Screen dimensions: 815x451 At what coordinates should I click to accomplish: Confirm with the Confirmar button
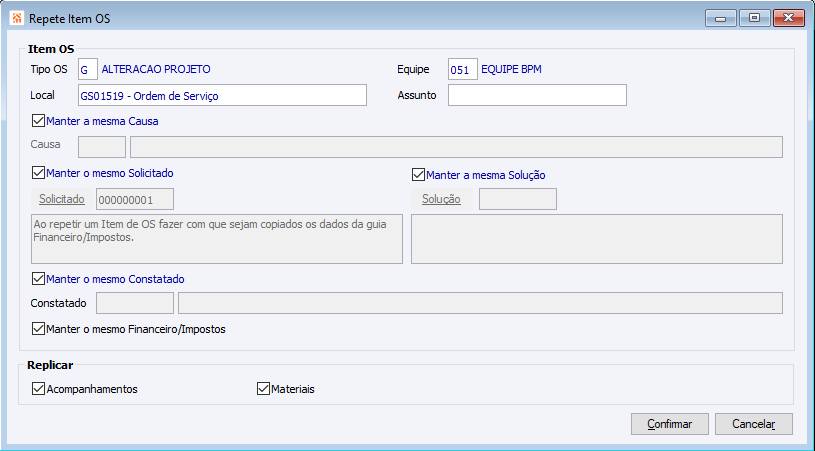tap(669, 424)
